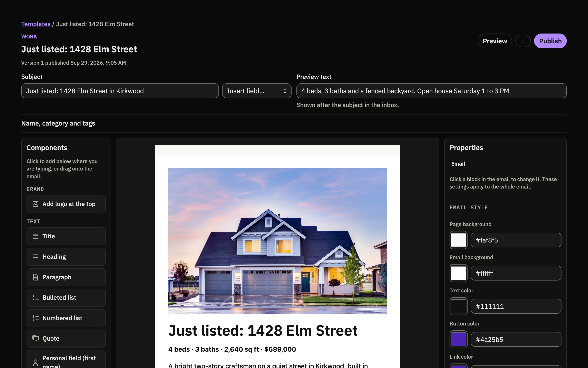Add the Bulleted list component
This screenshot has width=588, height=368.
(x=66, y=298)
